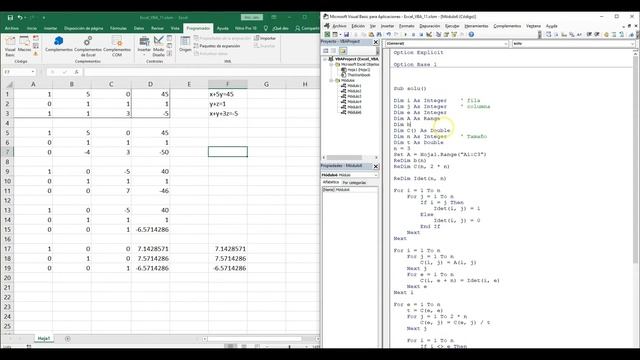
Task: Add a new sheet with plus button
Action: (x=68, y=338)
